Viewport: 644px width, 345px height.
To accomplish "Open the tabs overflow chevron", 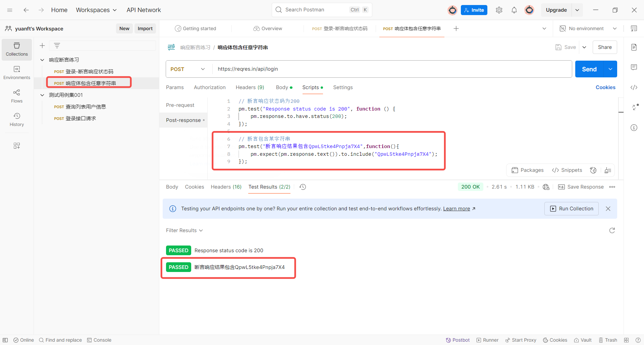I will [x=544, y=28].
